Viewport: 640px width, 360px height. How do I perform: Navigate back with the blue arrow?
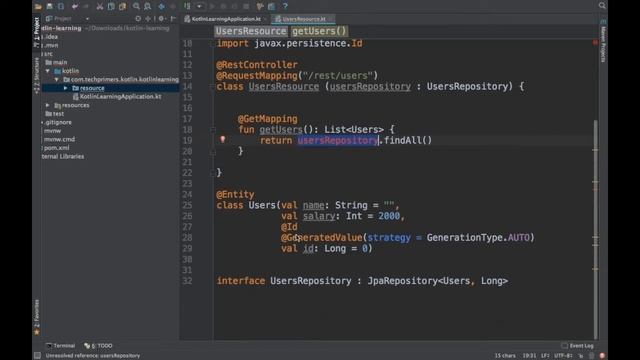pyautogui.click(x=162, y=6)
